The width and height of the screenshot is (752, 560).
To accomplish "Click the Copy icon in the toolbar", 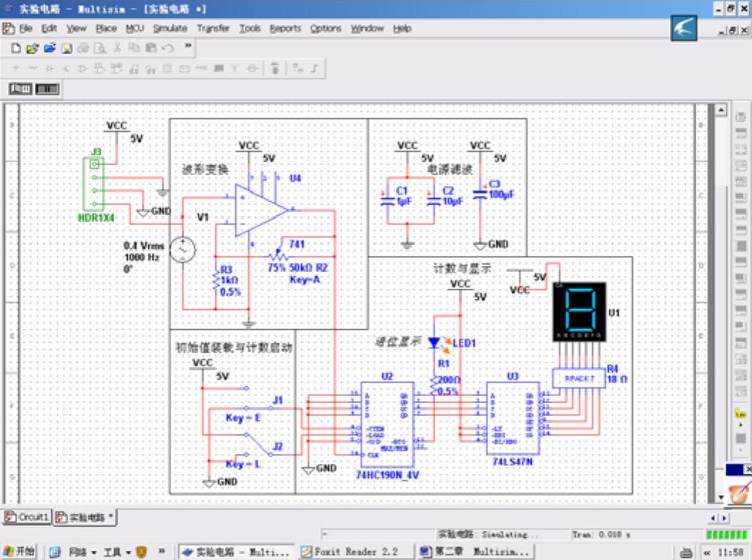I will point(134,48).
